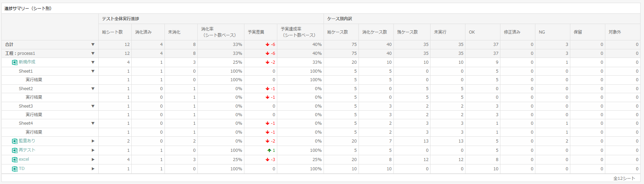Collapse the 工程：process1 row
The width and height of the screenshot is (644, 184).
point(93,53)
